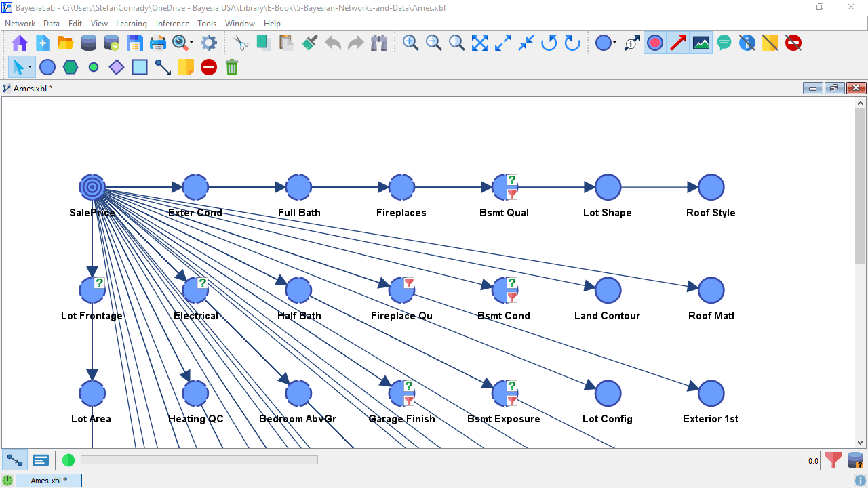Select the blue circle node creation tool
Viewport: 868px width, 488px height.
[47, 67]
